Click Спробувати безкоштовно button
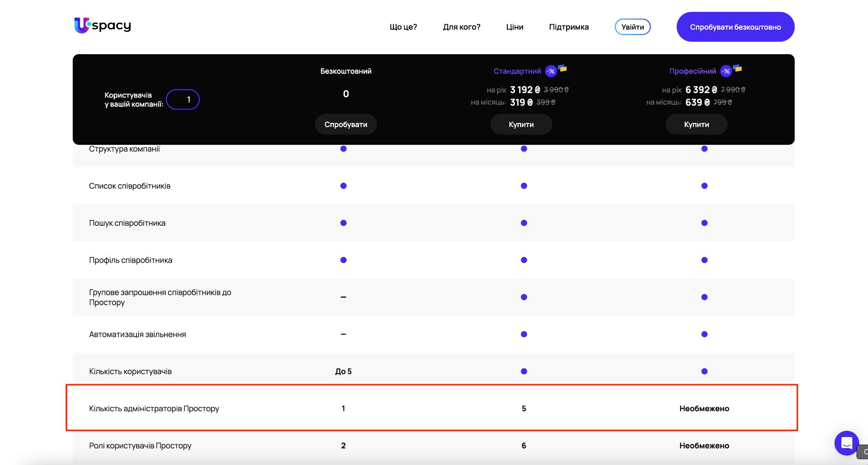Image resolution: width=868 pixels, height=465 pixels. [x=735, y=27]
